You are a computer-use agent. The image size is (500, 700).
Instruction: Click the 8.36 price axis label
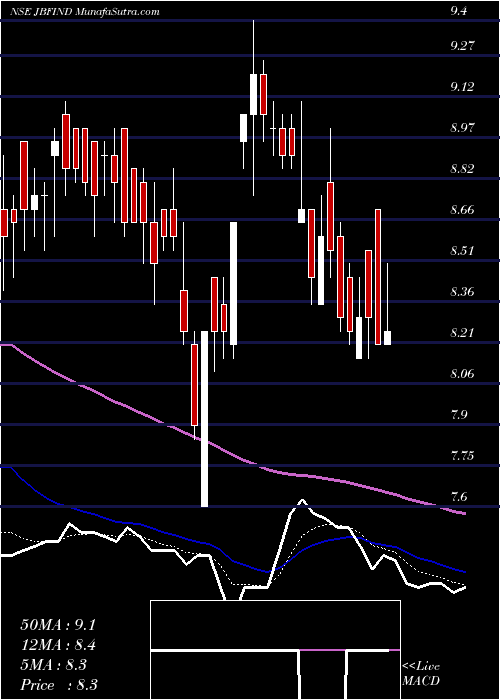tap(463, 292)
